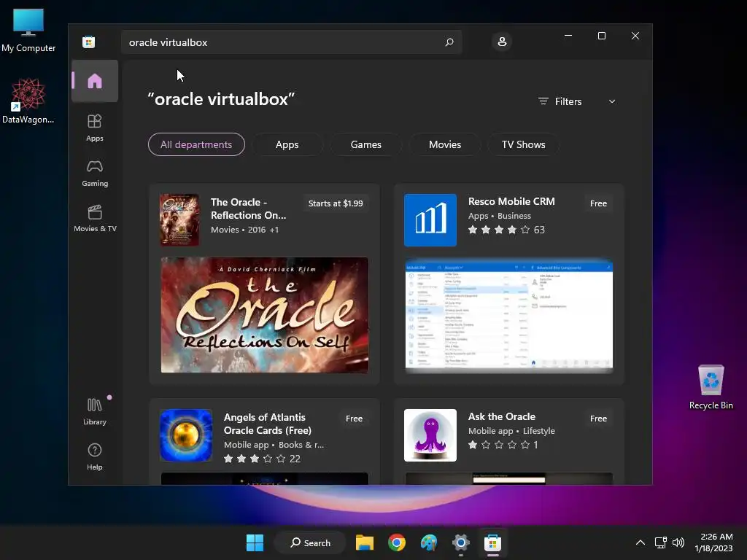
Task: Click the Ask the Oracle octopus icon
Action: [430, 435]
